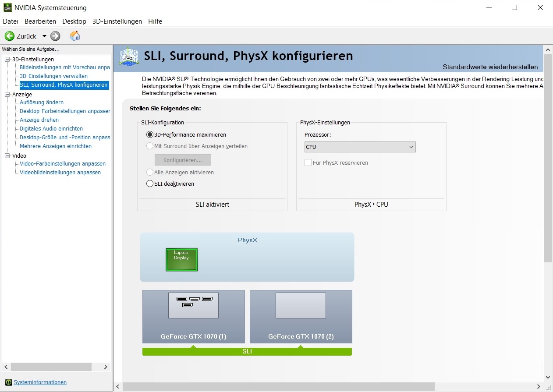Open the Hilfe menu

coord(155,21)
